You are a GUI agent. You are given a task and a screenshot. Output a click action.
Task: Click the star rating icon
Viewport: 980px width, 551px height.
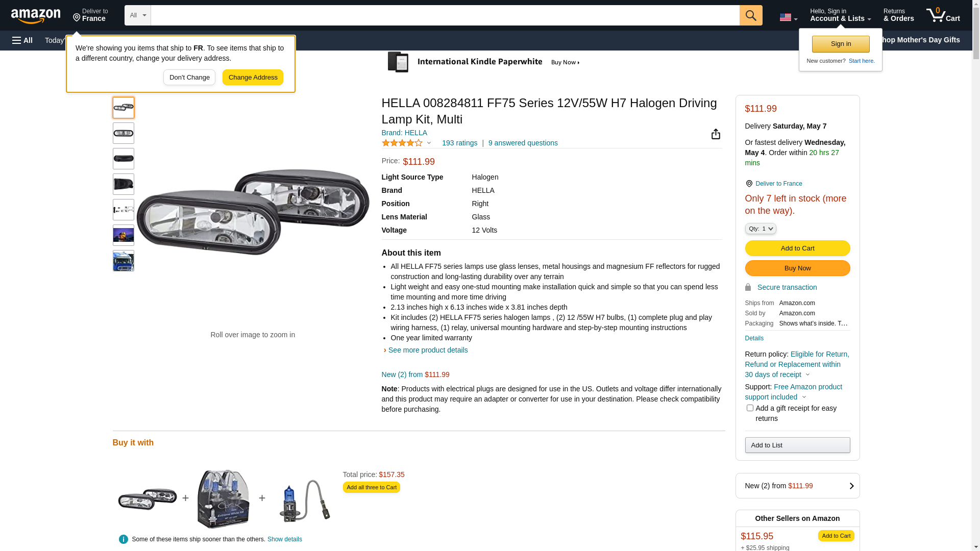coord(402,143)
